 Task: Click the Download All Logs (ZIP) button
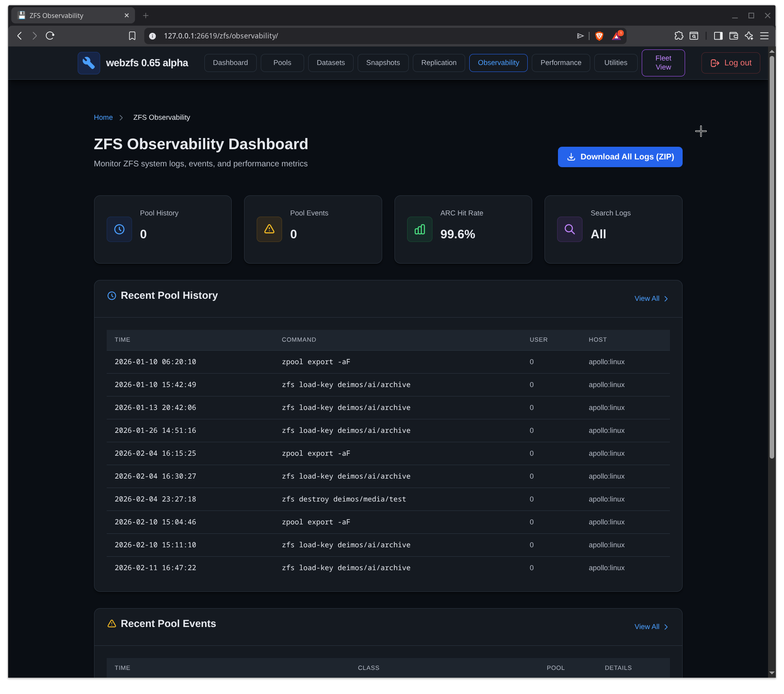point(620,157)
